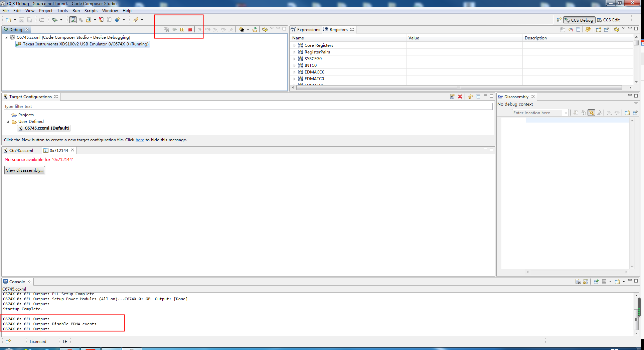This screenshot has height=350, width=644.
Task: Pin the Registers view
Action: (606, 29)
